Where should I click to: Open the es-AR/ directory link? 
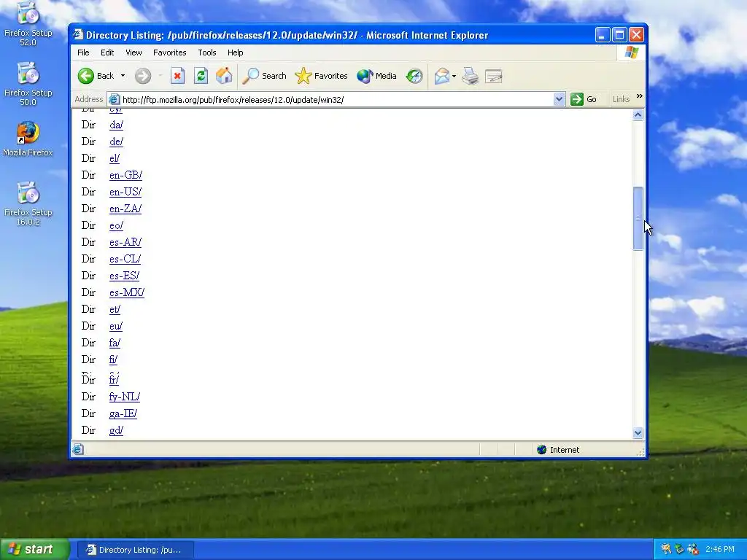coord(125,242)
